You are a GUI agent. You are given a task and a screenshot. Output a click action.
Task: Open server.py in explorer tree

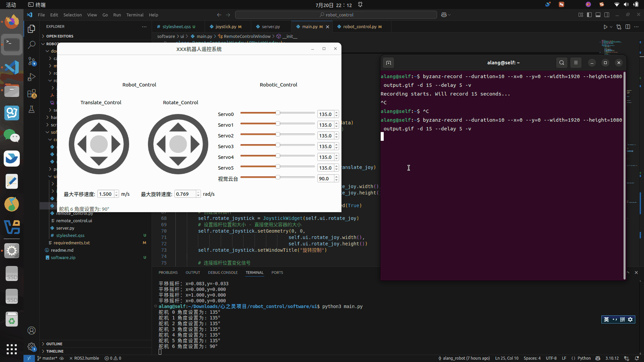tap(65, 228)
